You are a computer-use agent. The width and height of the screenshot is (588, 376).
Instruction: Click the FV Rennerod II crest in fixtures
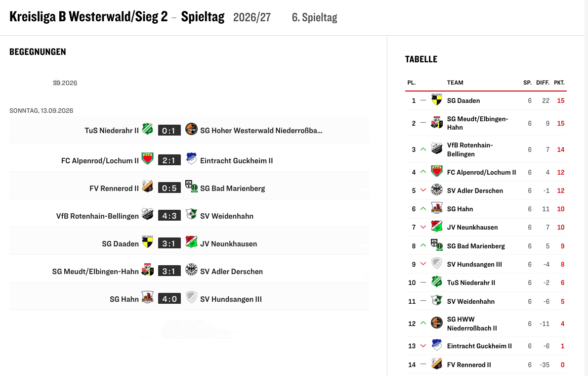coord(147,187)
